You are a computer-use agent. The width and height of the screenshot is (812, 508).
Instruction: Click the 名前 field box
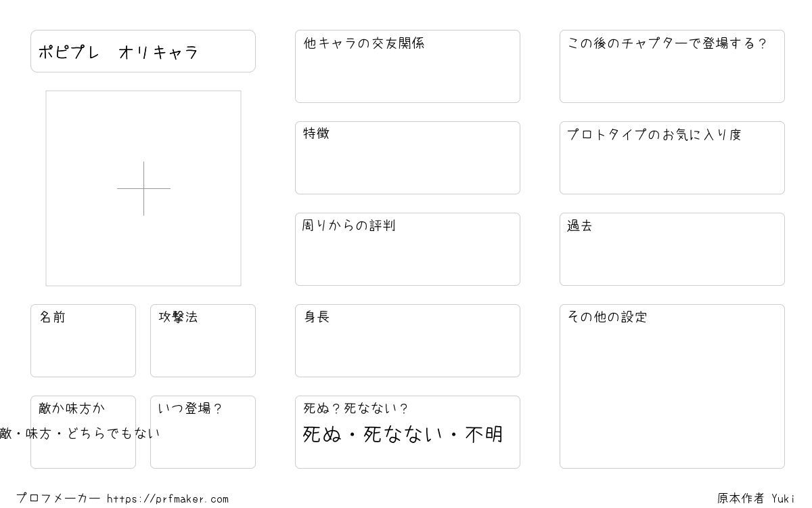coord(83,341)
